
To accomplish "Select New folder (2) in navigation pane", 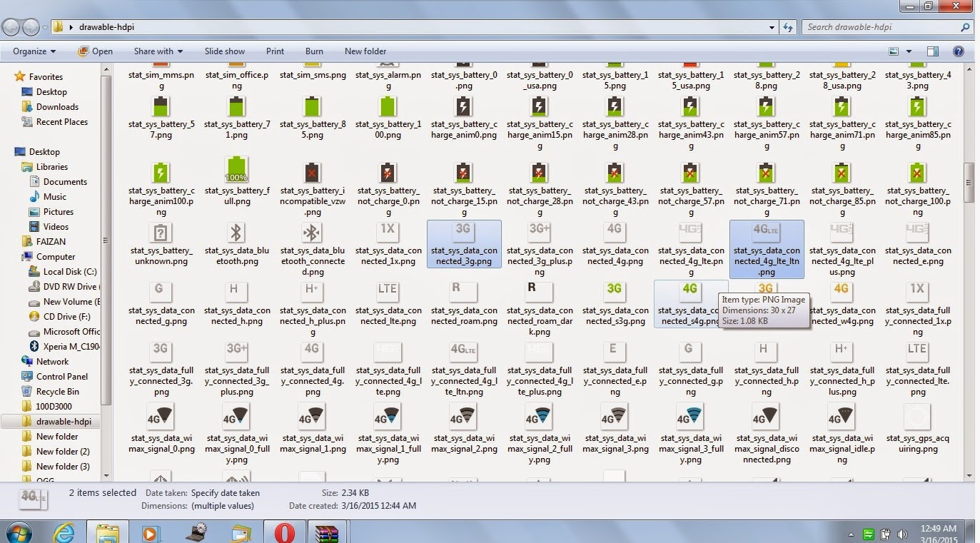I will point(63,452).
